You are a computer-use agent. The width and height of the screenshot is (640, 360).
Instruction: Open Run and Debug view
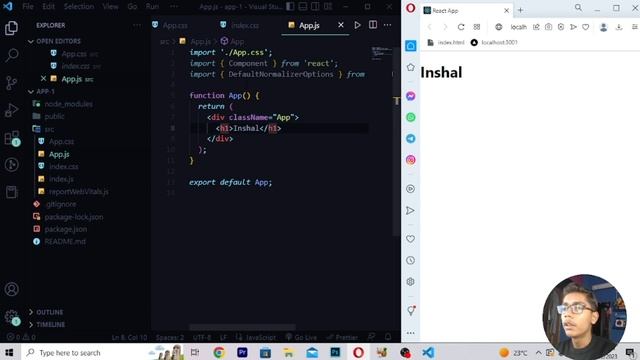[11, 110]
